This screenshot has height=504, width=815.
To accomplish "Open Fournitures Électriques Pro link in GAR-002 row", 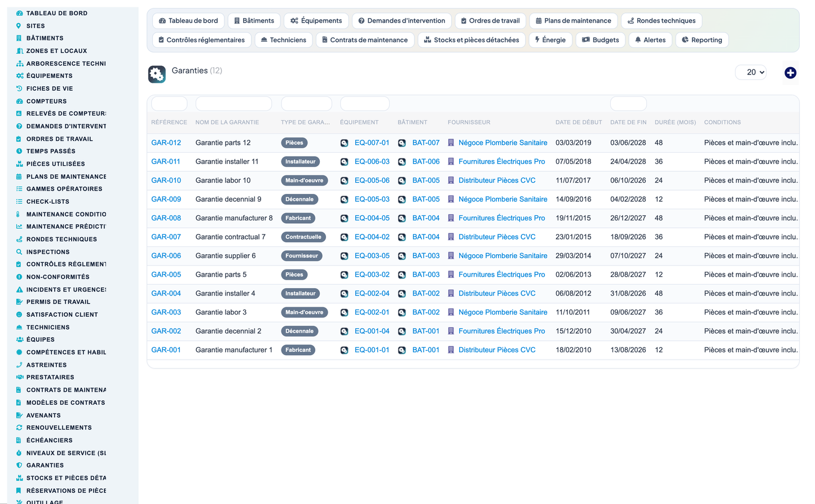I will coord(501,331).
